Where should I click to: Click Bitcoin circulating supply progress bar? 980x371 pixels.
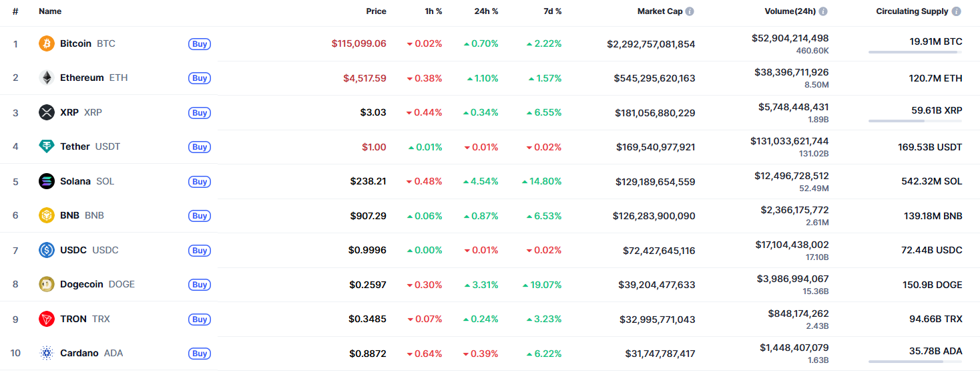tap(915, 52)
